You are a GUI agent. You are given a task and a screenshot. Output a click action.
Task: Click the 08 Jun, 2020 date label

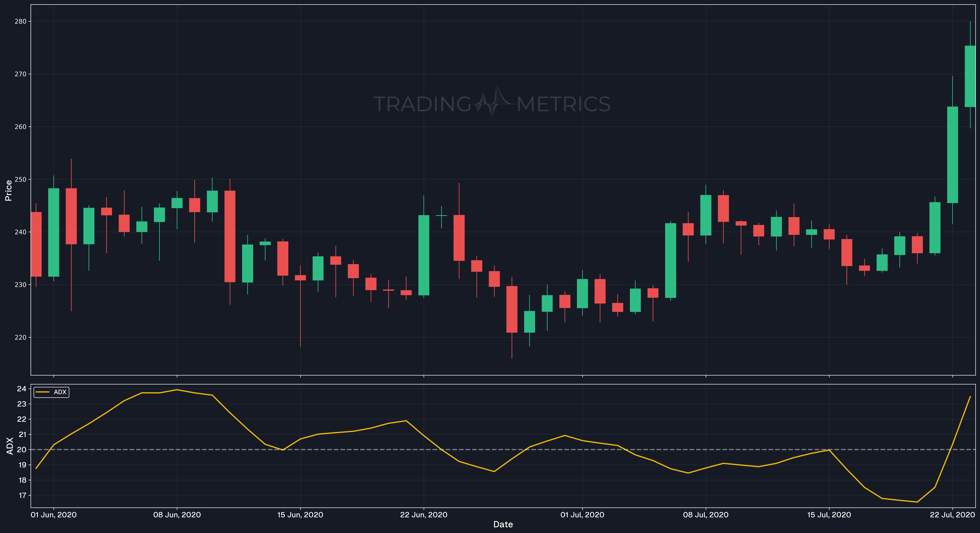[177, 515]
